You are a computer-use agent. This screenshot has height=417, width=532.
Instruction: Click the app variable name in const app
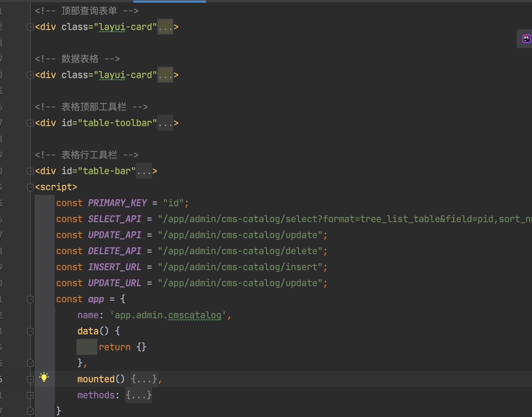[x=96, y=299]
